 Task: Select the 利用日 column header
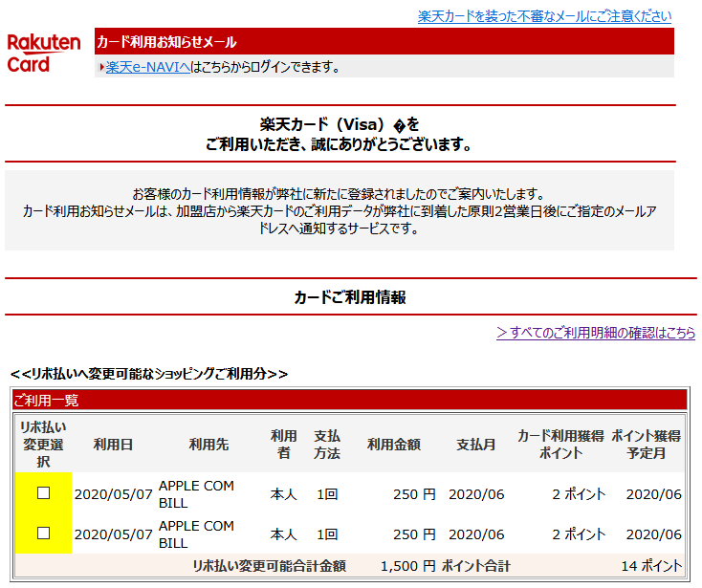[113, 445]
